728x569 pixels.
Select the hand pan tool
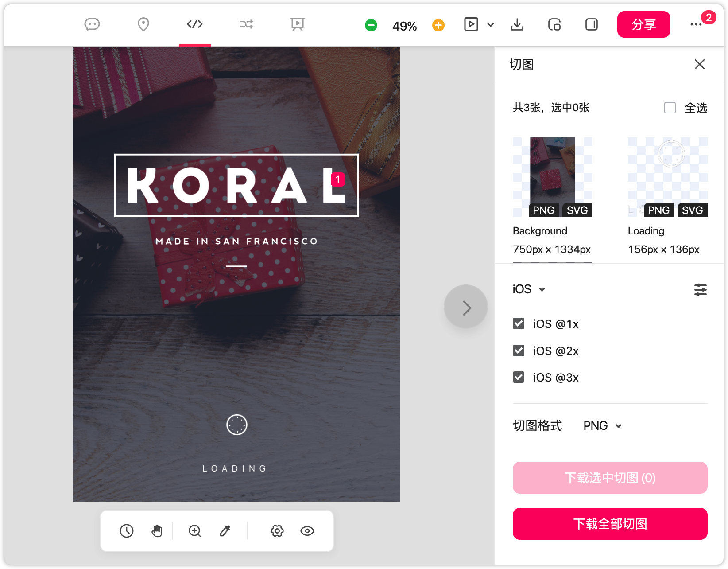(157, 531)
